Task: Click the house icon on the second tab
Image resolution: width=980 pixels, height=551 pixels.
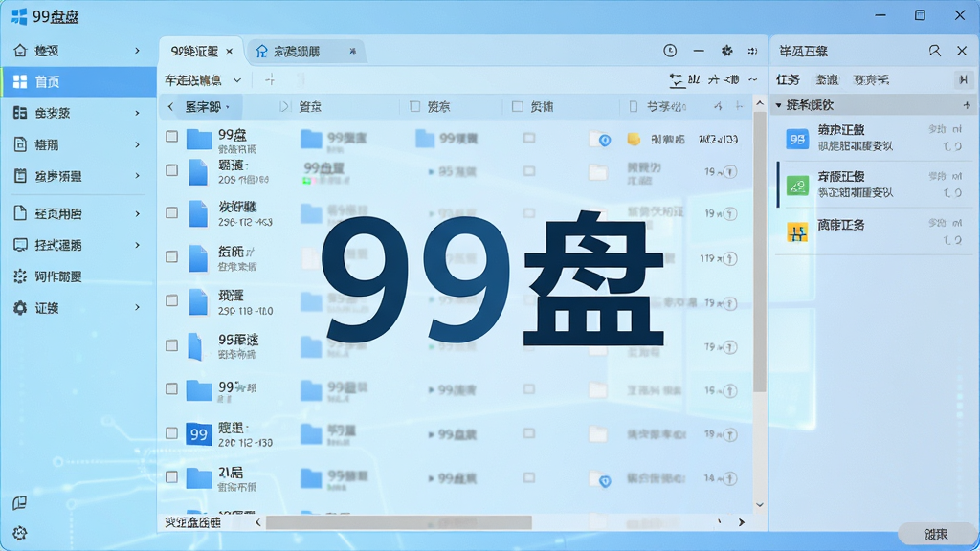Action: tap(261, 52)
